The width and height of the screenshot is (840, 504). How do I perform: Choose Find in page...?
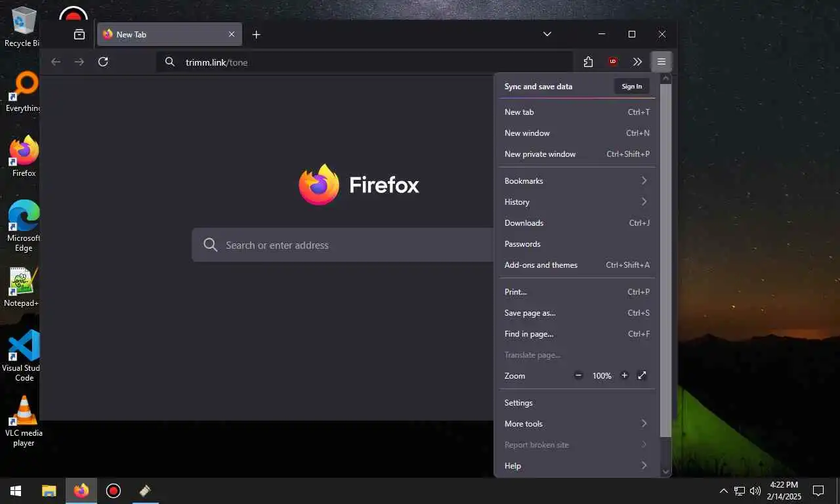tap(577, 334)
